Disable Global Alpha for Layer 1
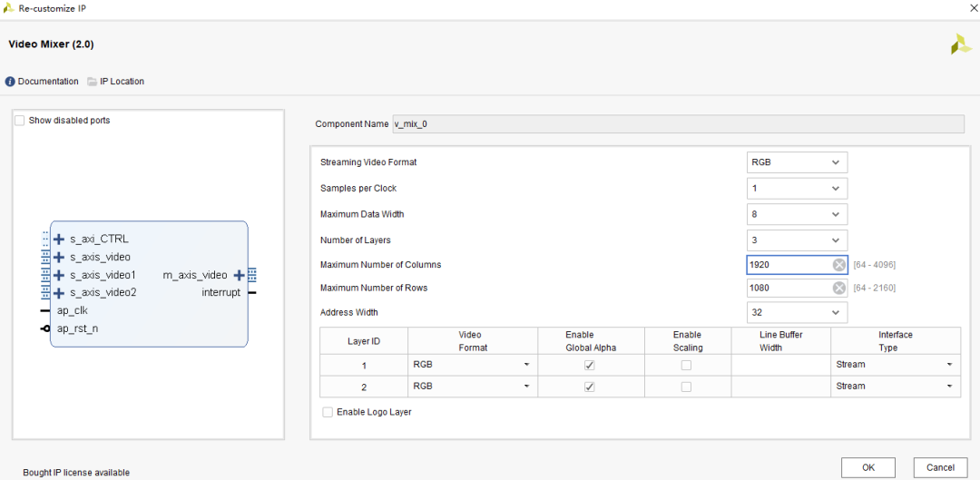Viewport: 980px width, 480px height. click(590, 365)
